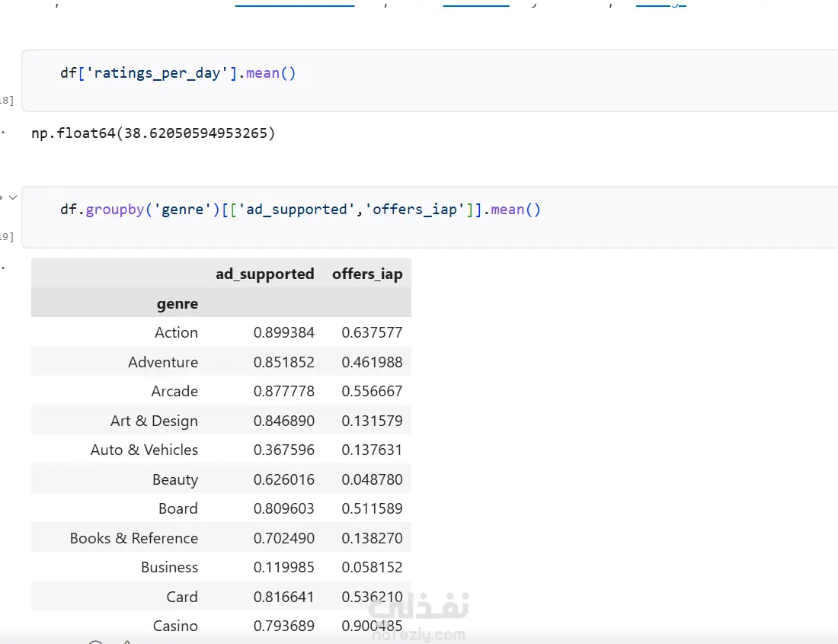This screenshot has width=838, height=644.
Task: Click the value 0.058152 for Business
Action: [x=372, y=567]
